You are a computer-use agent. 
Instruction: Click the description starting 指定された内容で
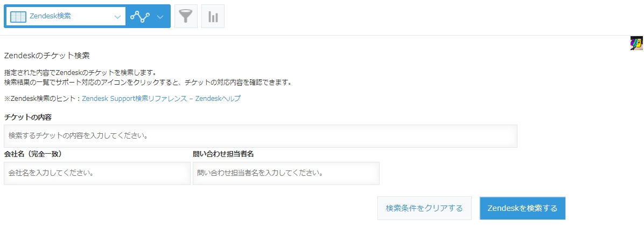tap(80, 73)
